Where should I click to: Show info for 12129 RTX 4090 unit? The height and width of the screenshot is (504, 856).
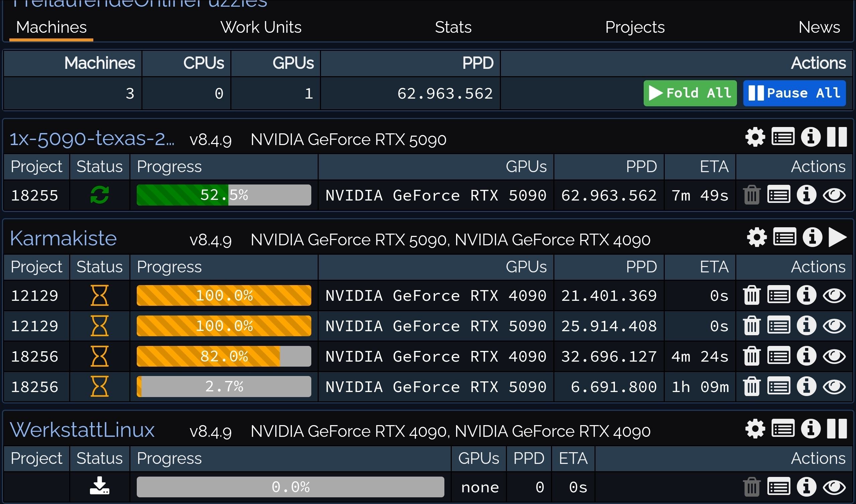pyautogui.click(x=807, y=295)
